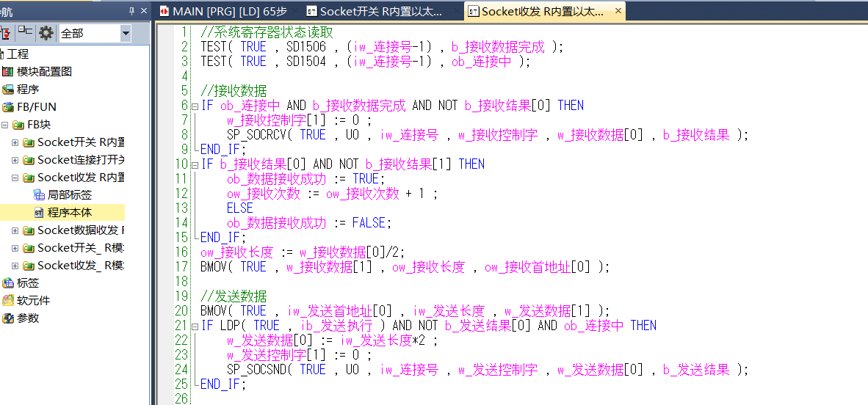Pin the navigation panel with pushpin icon
The width and height of the screenshot is (868, 405).
click(132, 10)
